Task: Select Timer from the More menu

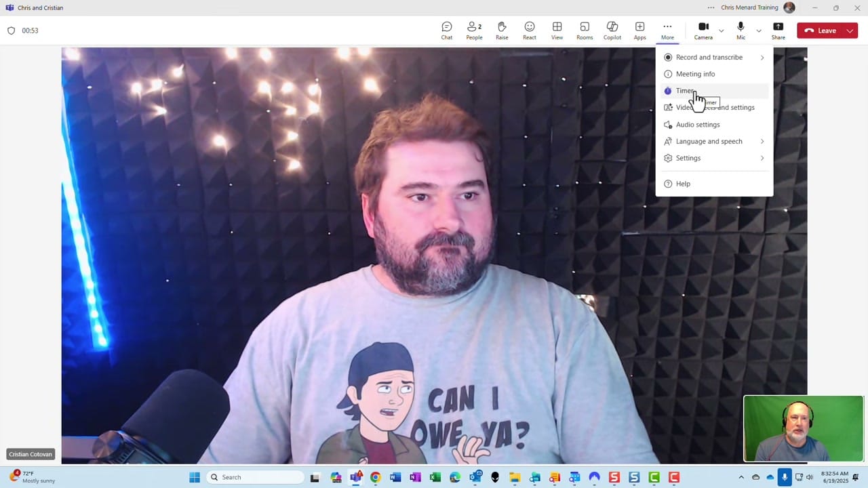Action: (x=685, y=90)
